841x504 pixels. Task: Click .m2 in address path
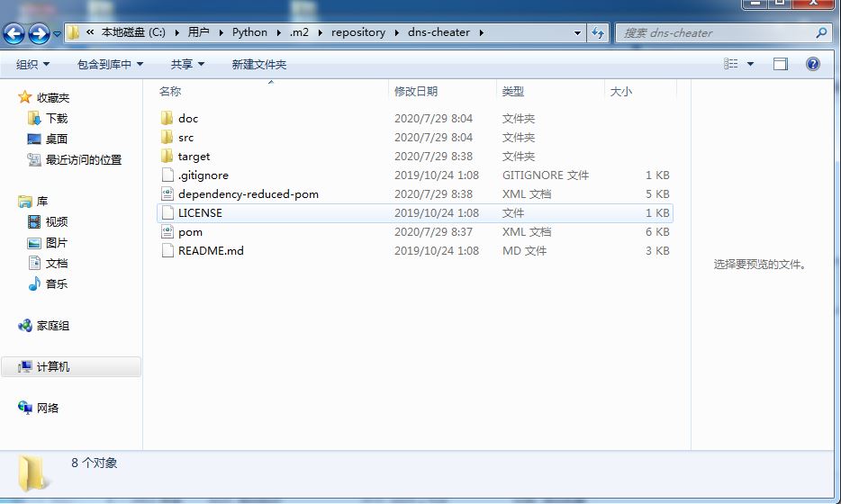(299, 32)
